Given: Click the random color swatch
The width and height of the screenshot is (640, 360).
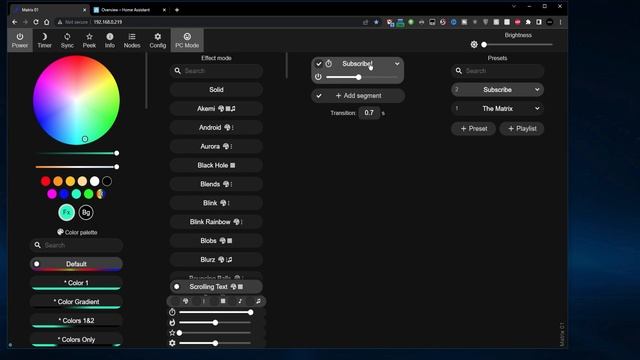Looking at the screenshot, I should [101, 194].
